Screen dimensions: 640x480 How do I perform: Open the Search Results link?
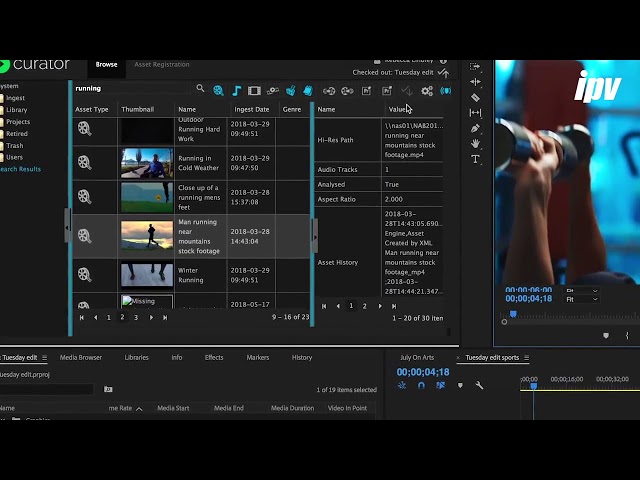click(x=20, y=169)
